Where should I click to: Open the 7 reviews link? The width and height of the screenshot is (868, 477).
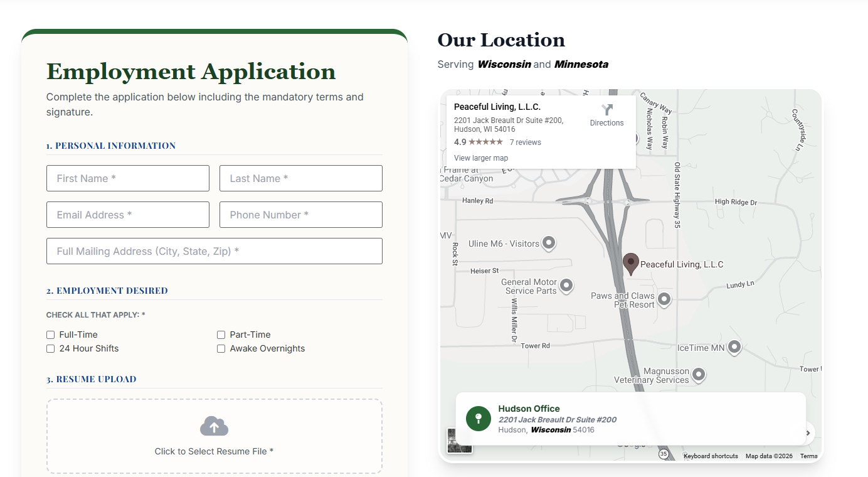click(525, 142)
